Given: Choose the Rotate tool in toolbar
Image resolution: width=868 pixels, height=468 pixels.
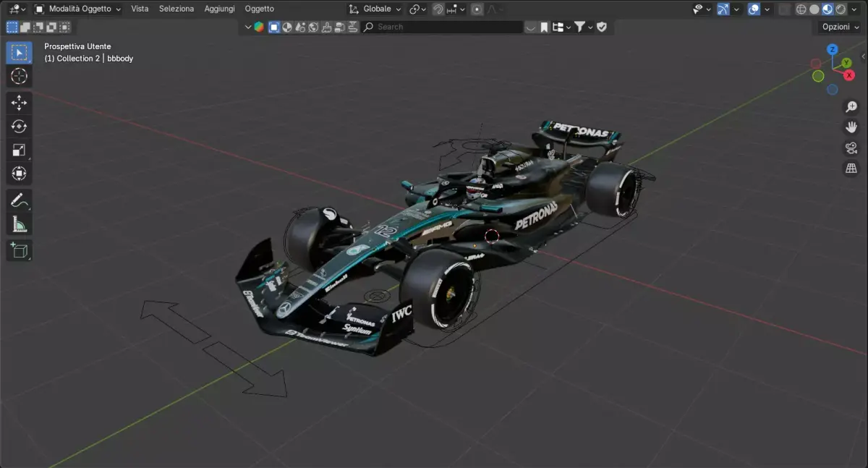Looking at the screenshot, I should [x=19, y=127].
